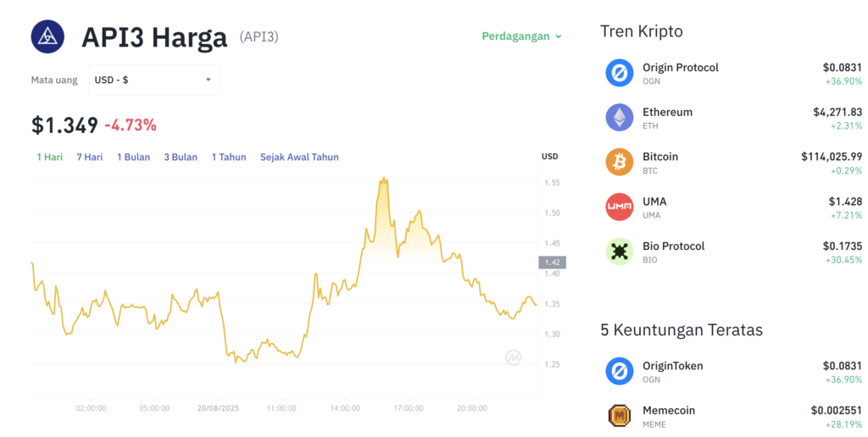Click the UMA coin icon
Screen dimensions: 868x437
(619, 207)
